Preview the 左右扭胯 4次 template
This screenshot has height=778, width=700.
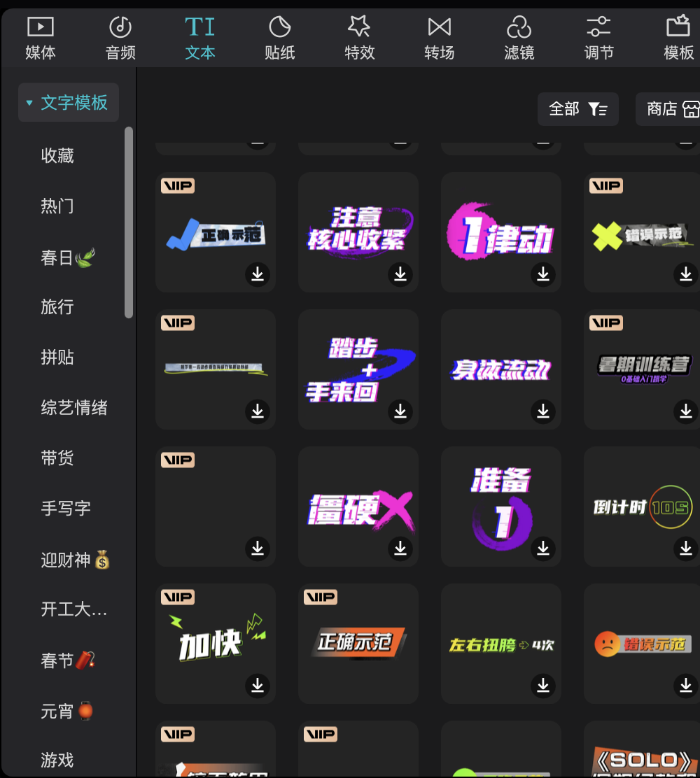[501, 643]
